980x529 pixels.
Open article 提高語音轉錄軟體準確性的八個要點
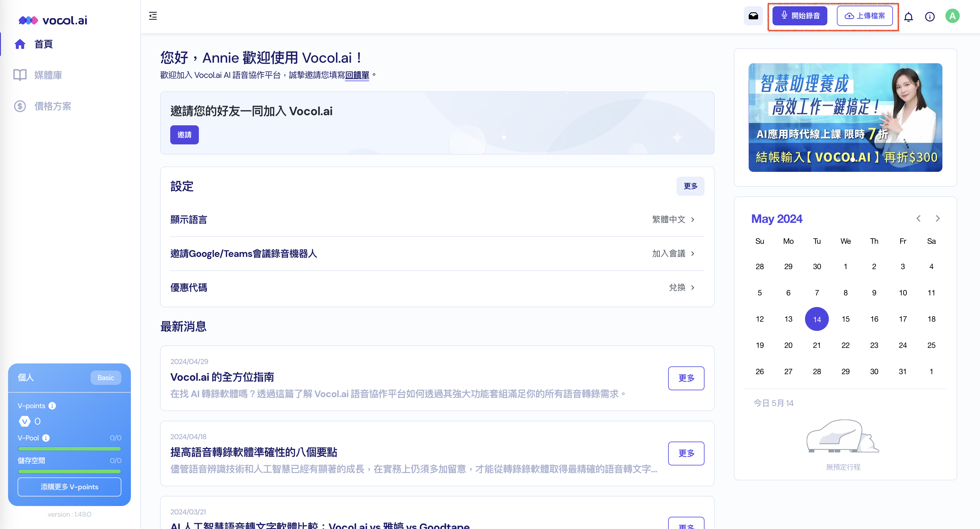(254, 452)
